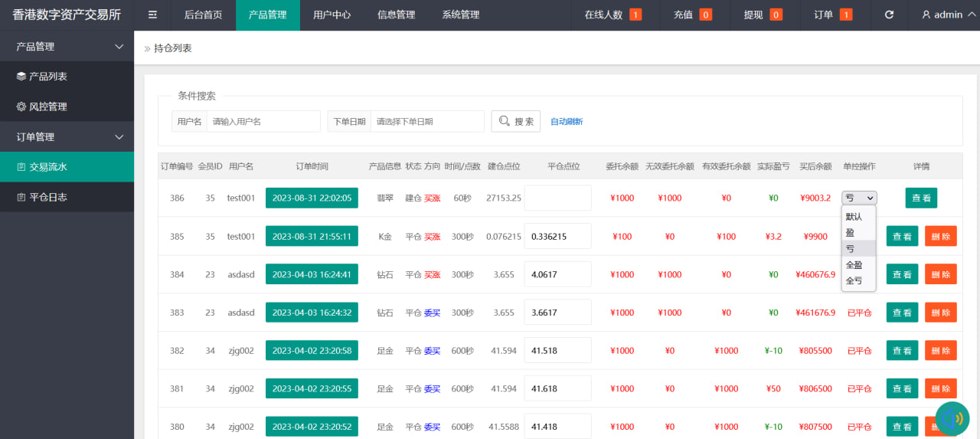This screenshot has width=980, height=439.
Task: Click the 下单日期 date picker field
Action: [426, 121]
